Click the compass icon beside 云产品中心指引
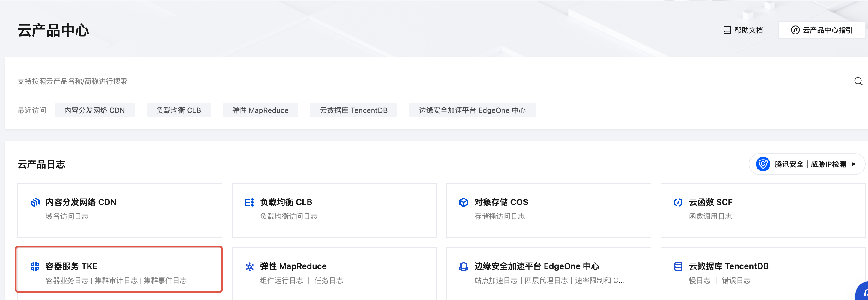 click(795, 30)
